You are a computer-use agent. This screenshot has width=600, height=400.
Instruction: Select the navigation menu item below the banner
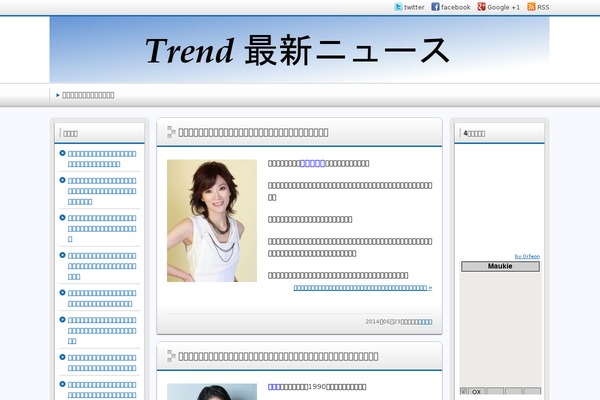(x=88, y=95)
